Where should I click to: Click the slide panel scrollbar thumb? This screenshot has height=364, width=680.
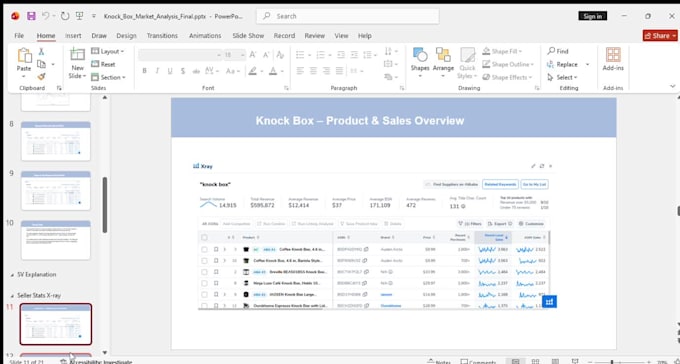click(x=105, y=205)
